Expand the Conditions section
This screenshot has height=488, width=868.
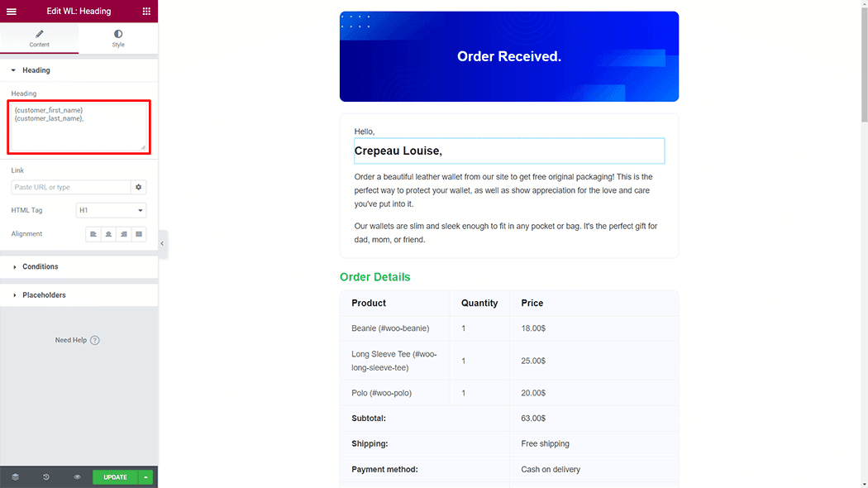[40, 267]
